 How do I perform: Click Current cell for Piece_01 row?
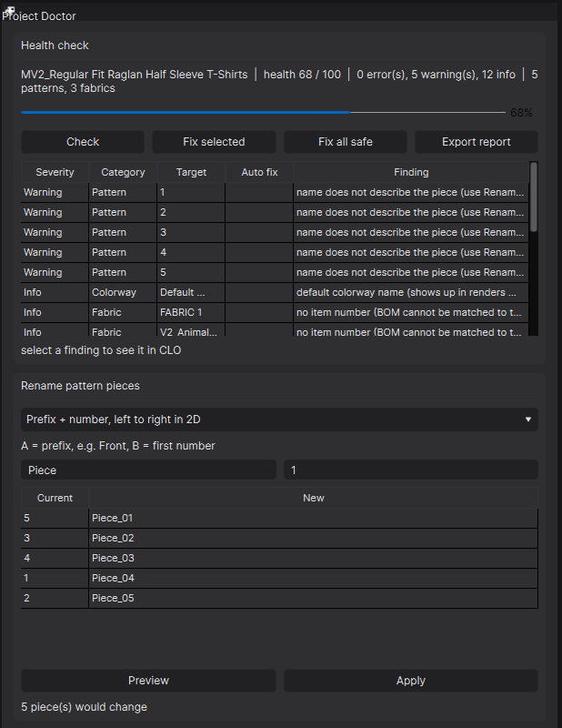click(x=55, y=518)
